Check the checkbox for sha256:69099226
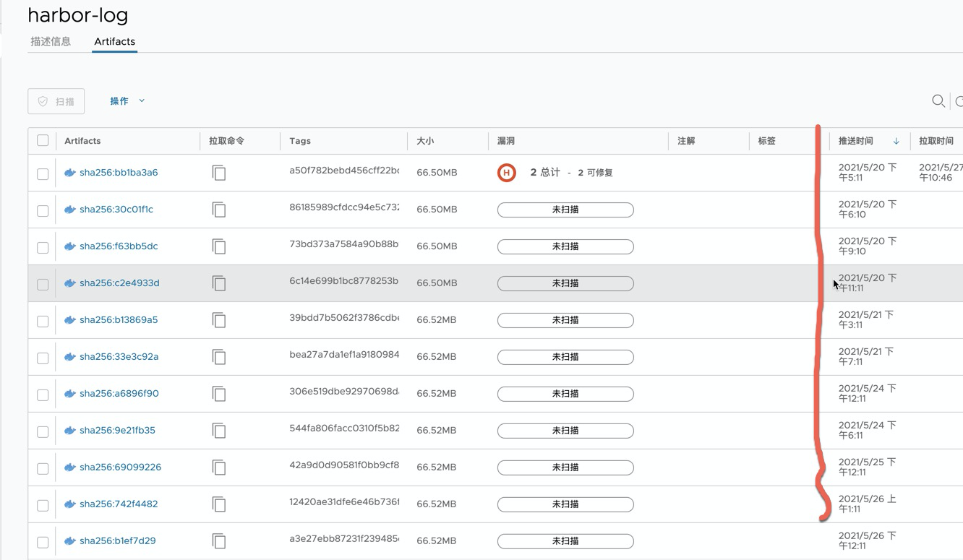Viewport: 963px width, 560px height. tap(42, 467)
